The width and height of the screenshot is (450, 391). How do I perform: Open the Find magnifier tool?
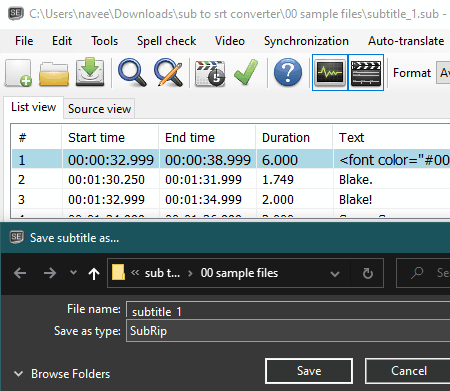point(132,72)
